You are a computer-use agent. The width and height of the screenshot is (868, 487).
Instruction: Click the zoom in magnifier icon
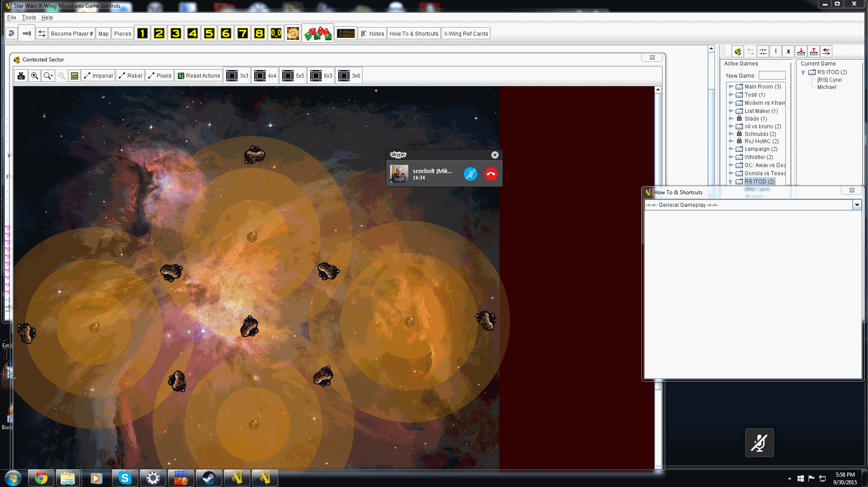tap(34, 76)
